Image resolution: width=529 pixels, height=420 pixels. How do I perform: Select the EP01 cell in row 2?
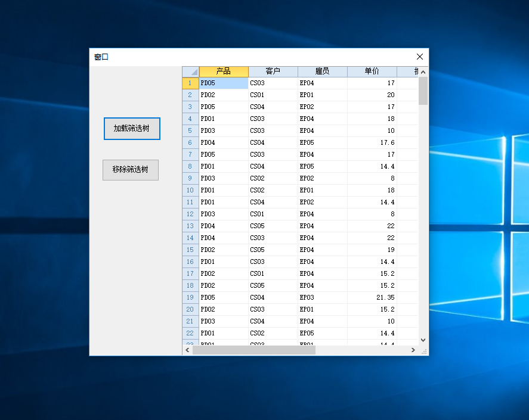coord(323,95)
